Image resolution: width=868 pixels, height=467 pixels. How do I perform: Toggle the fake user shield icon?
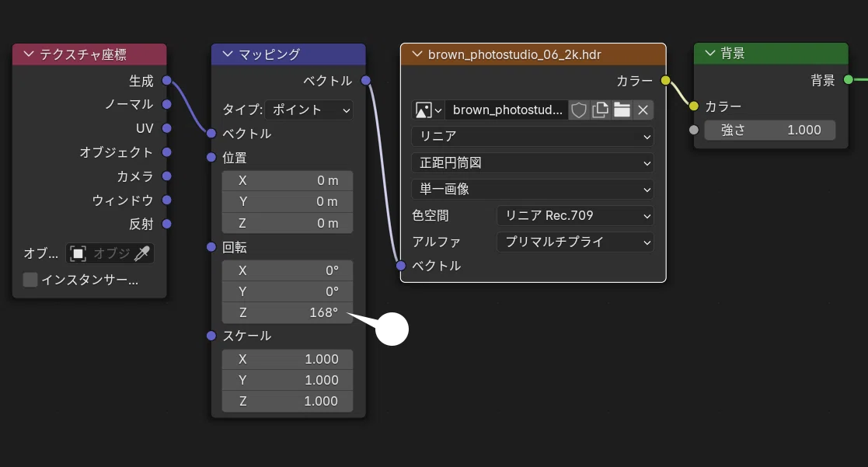tap(579, 110)
